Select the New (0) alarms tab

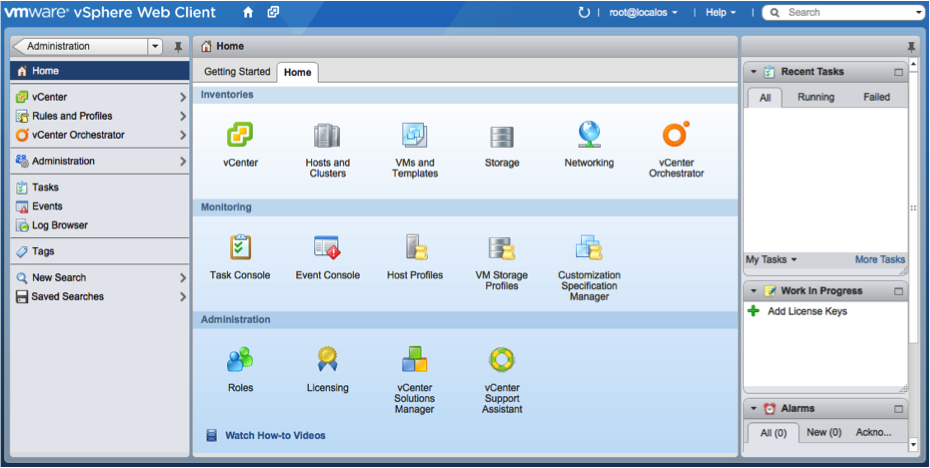pyautogui.click(x=824, y=432)
